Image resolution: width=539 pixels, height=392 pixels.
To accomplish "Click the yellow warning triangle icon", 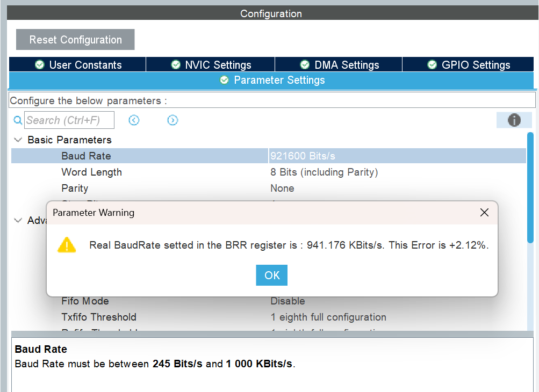I will coord(67,245).
